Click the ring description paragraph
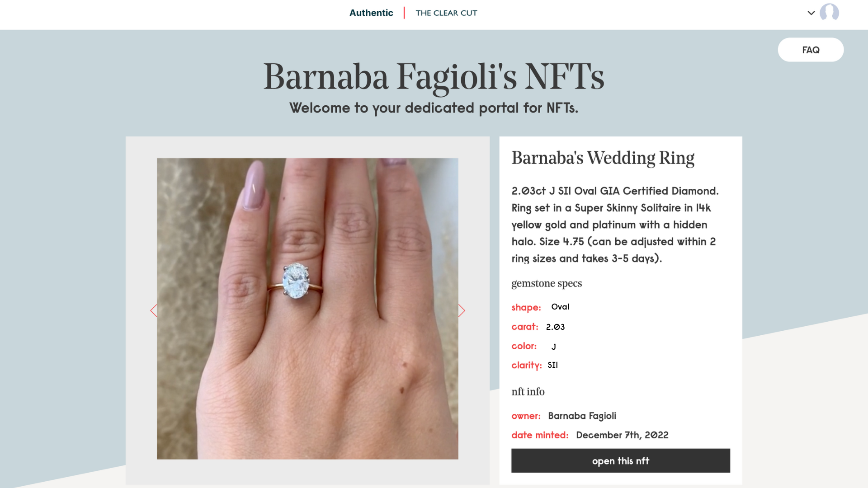 coord(615,225)
